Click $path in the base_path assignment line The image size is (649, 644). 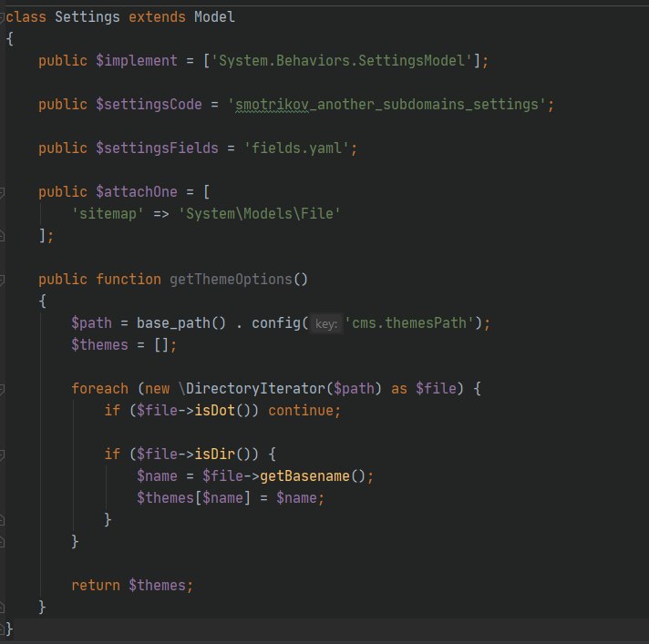click(91, 323)
